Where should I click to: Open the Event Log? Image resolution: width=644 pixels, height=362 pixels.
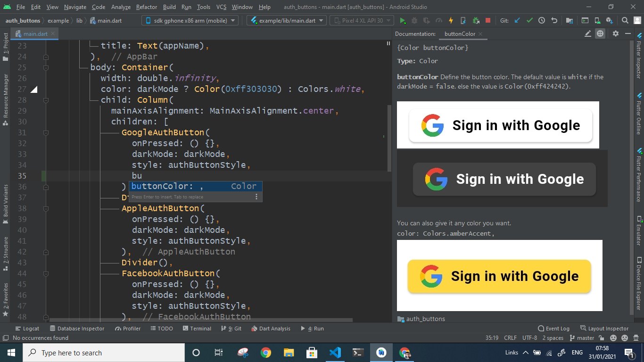coord(554,329)
